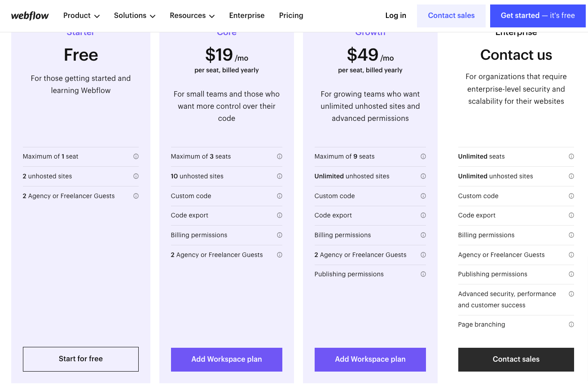Image resolution: width=588 pixels, height=390 pixels.
Task: Open info tooltip for Growth's Publishing permissions
Action: 423,274
